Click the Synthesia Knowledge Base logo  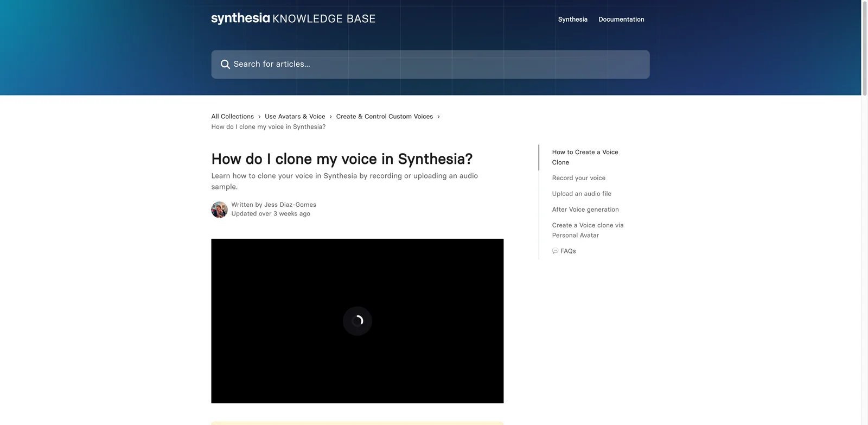[293, 18]
